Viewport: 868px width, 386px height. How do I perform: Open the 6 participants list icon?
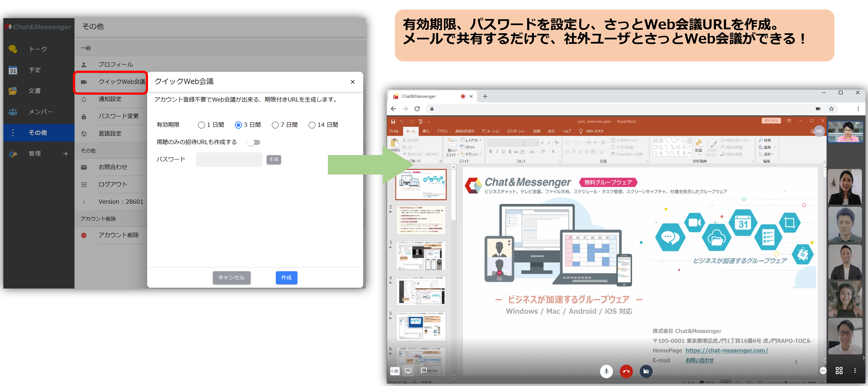tap(395, 371)
